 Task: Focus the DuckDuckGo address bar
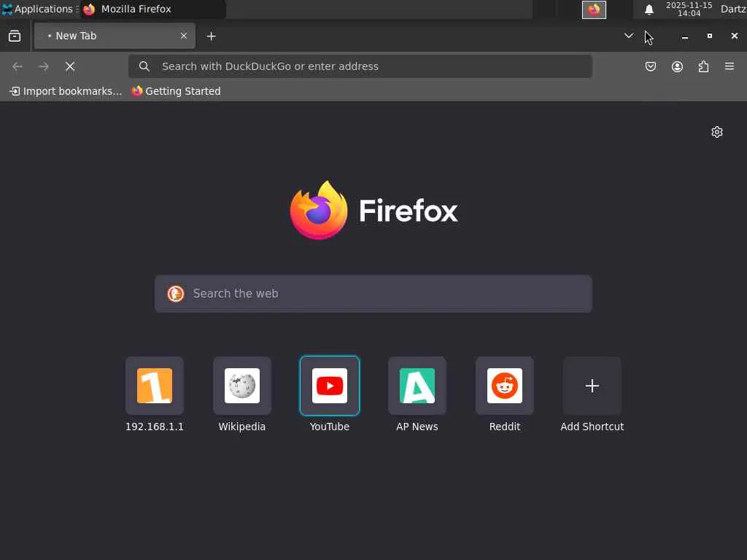coord(360,66)
